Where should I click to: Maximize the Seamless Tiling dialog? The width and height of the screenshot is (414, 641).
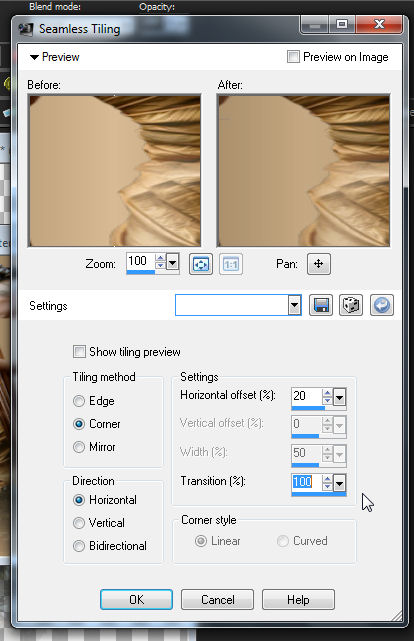[342, 24]
